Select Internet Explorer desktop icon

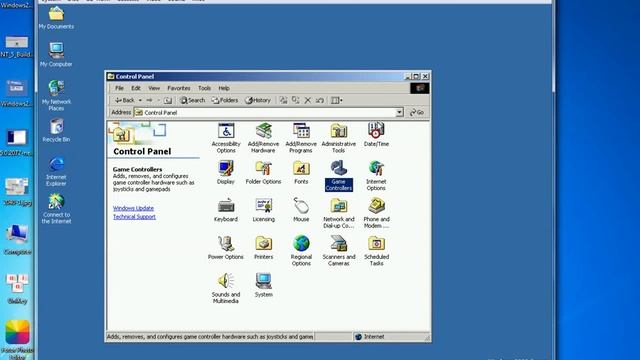(x=56, y=171)
